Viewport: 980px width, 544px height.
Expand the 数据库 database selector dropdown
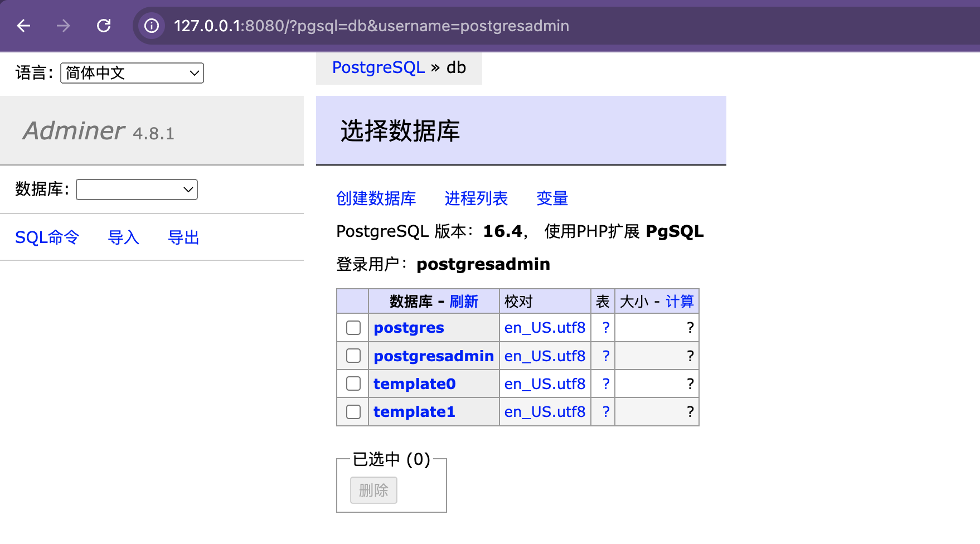(137, 190)
